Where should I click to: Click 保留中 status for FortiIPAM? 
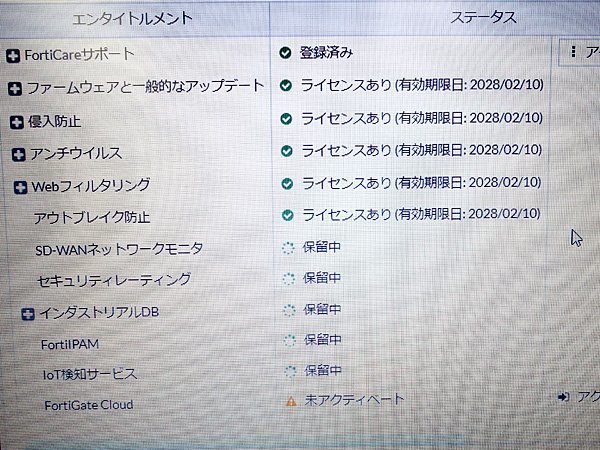323,339
